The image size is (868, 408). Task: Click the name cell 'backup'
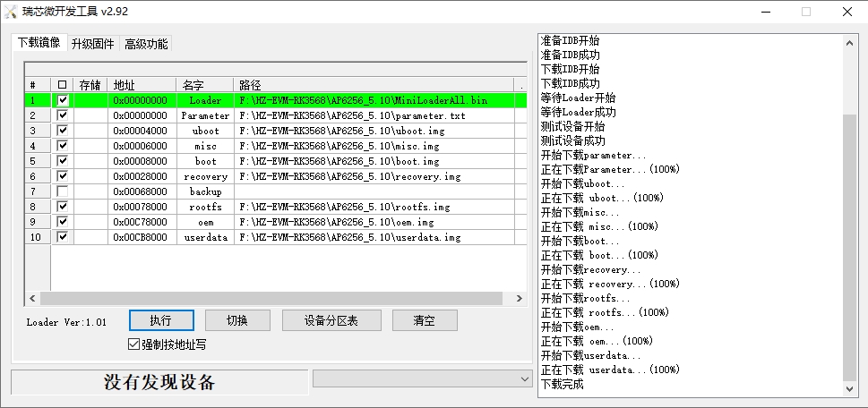click(205, 191)
